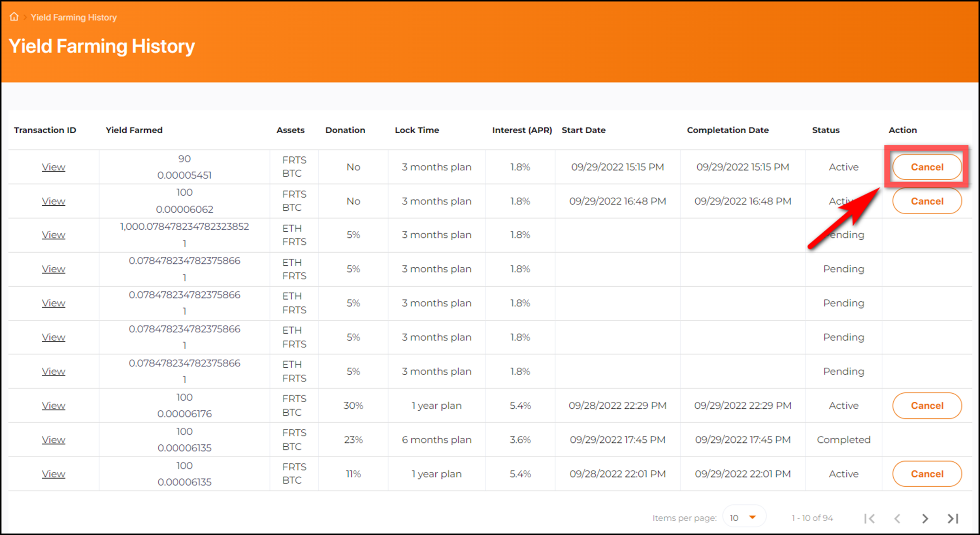Viewport: 980px width, 535px height.
Task: Cancel the 09/29/2022 16:48 PM transaction
Action: point(927,201)
